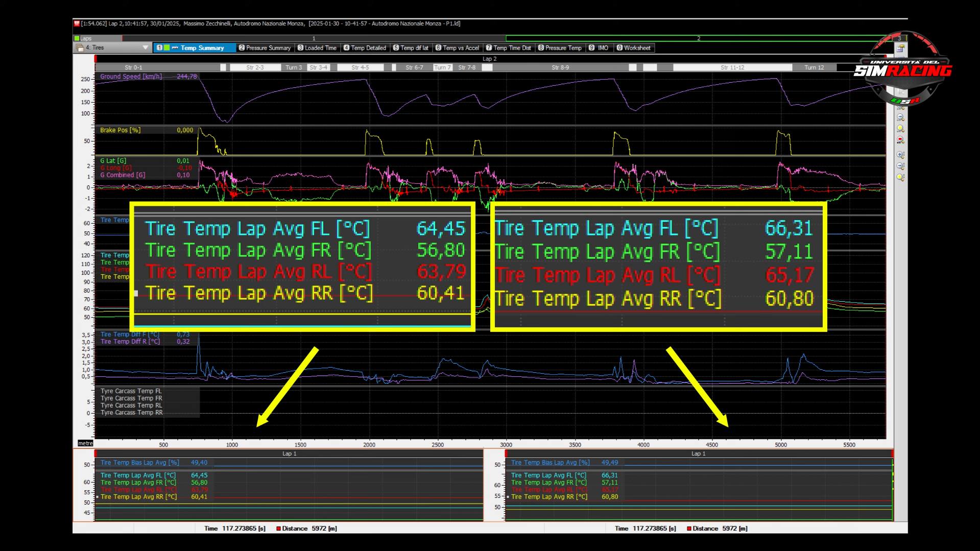Viewport: 980px width, 551px height.
Task: Select the Ground Speed channel label
Action: (131, 77)
